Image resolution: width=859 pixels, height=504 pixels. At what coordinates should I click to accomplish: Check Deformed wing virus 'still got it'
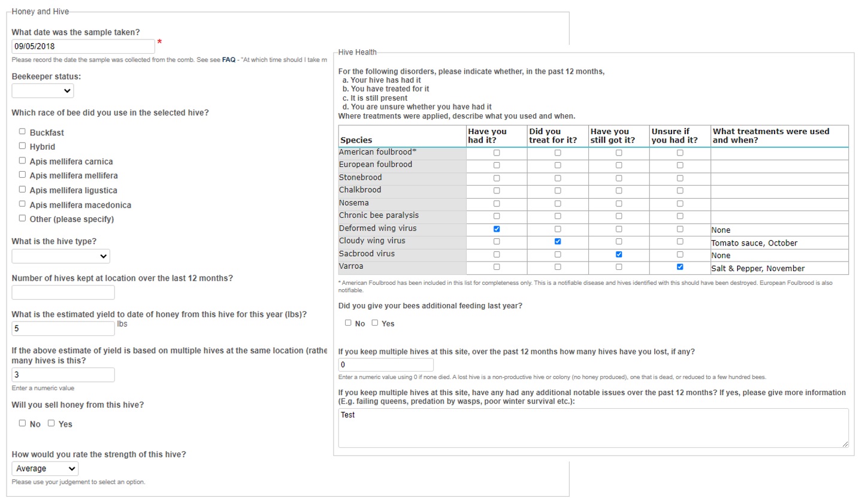(619, 229)
